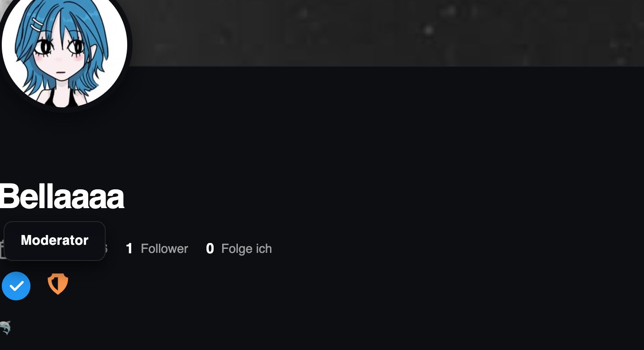Click the Bellaaaa profile name heading
This screenshot has width=644, height=350.
click(x=62, y=196)
